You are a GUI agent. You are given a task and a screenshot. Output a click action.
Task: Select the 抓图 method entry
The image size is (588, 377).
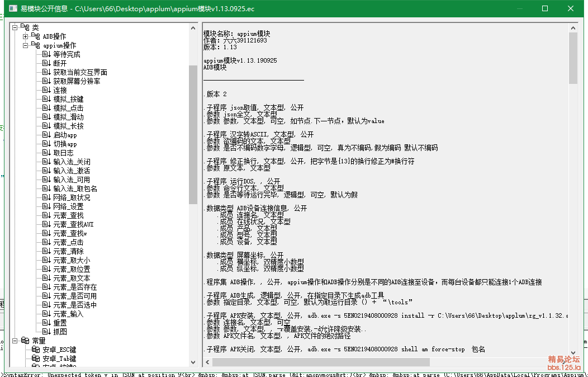[x=60, y=332]
